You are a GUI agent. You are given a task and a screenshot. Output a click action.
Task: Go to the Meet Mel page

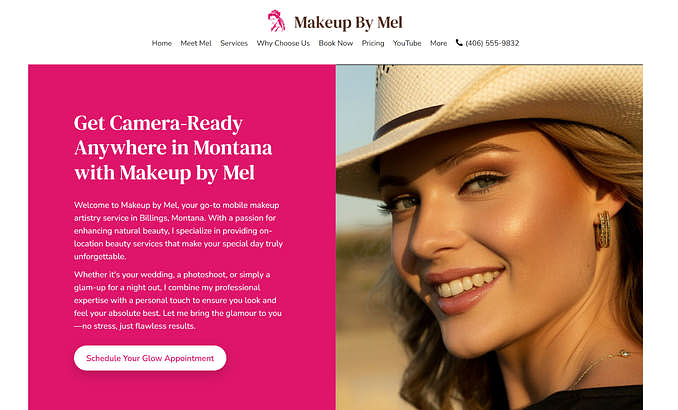(196, 43)
